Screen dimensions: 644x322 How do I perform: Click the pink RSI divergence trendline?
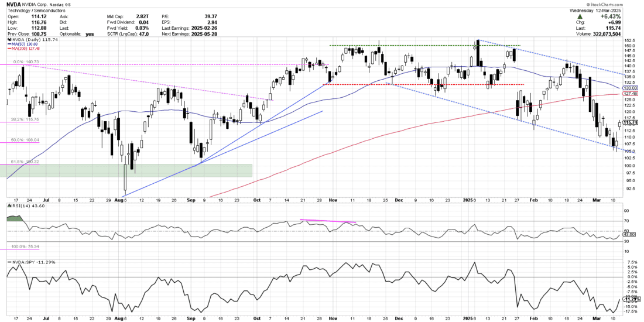(x=327, y=221)
